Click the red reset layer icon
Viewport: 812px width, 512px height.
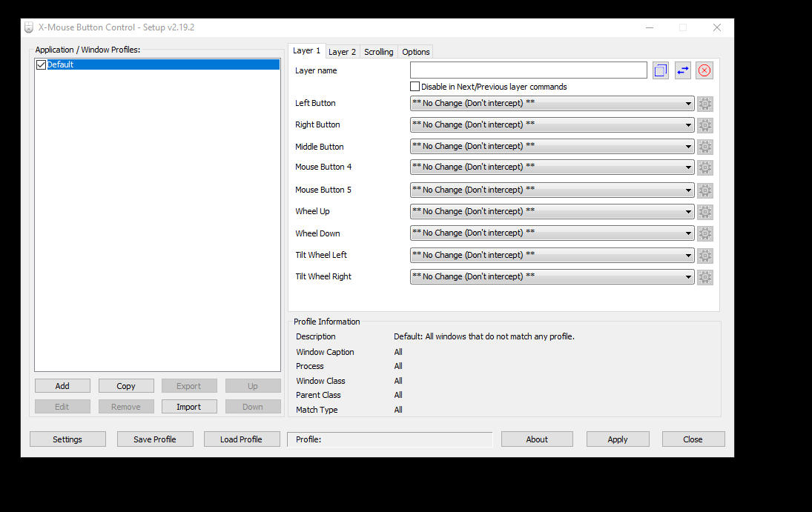[704, 70]
